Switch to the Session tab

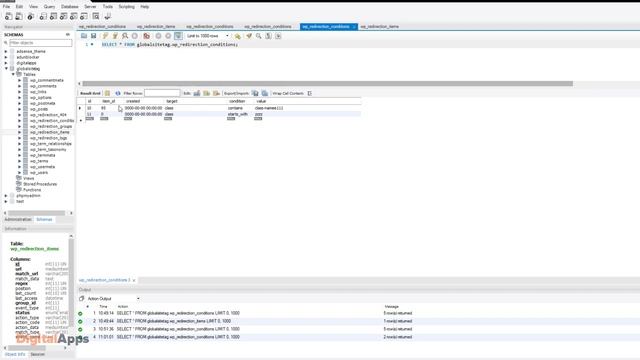click(38, 354)
